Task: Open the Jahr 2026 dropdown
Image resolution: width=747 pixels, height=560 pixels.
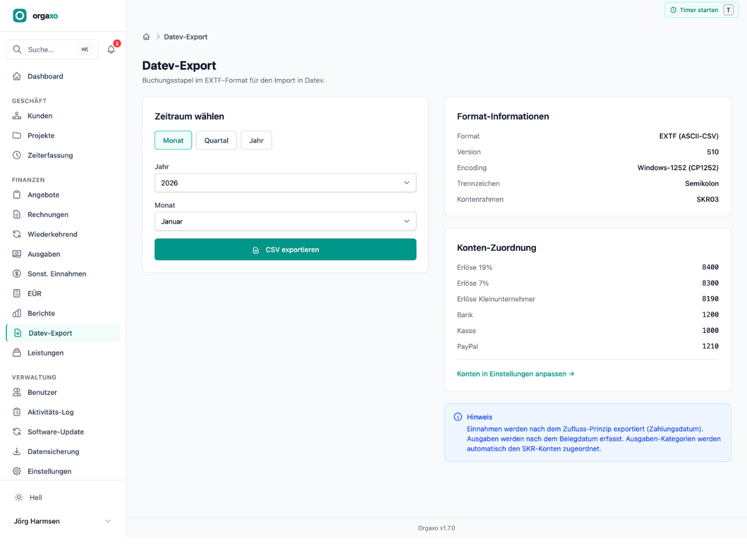Action: pyautogui.click(x=285, y=183)
